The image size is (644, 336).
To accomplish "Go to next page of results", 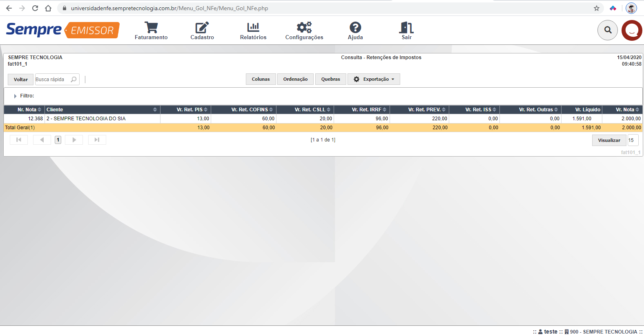I will pyautogui.click(x=74, y=140).
